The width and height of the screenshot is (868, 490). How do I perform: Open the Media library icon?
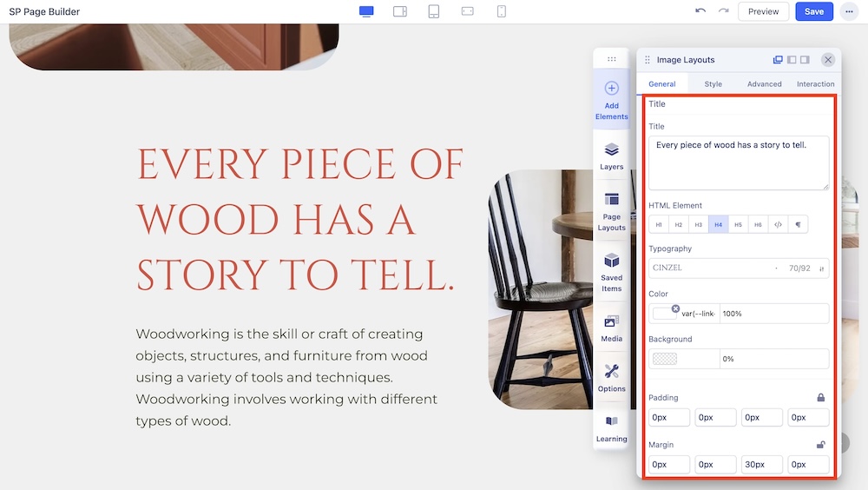pos(611,328)
